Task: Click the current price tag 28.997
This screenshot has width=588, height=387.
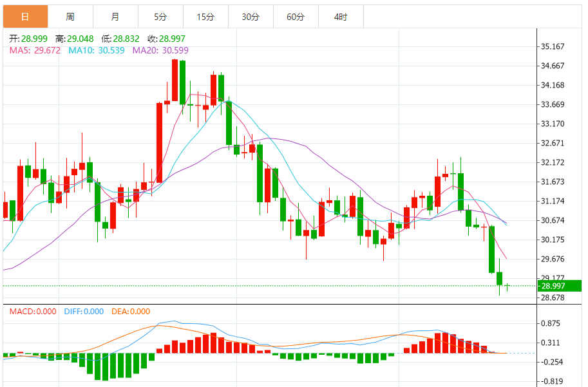Action: tap(560, 286)
